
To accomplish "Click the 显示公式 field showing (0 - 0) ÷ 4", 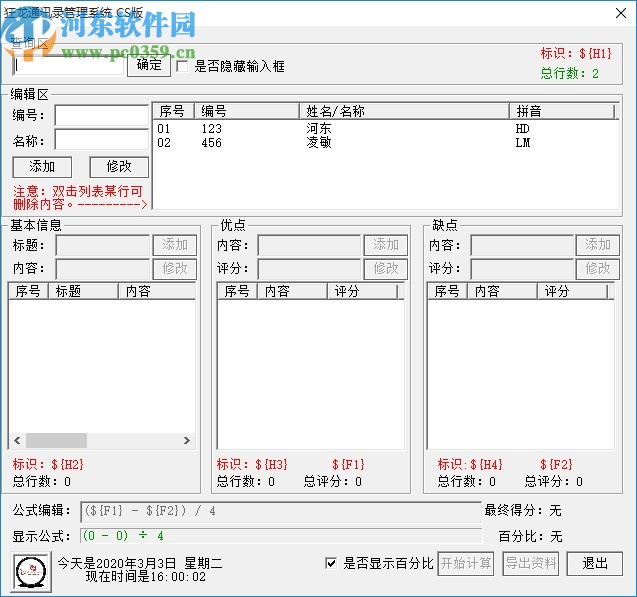I will [281, 536].
